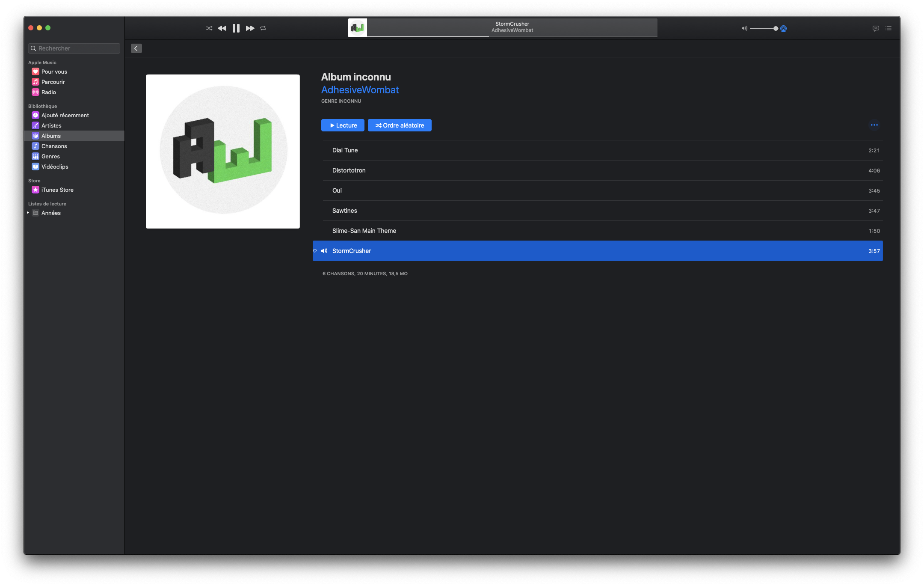The width and height of the screenshot is (924, 586).
Task: Love the StormCrusher track heart icon
Action: point(315,251)
